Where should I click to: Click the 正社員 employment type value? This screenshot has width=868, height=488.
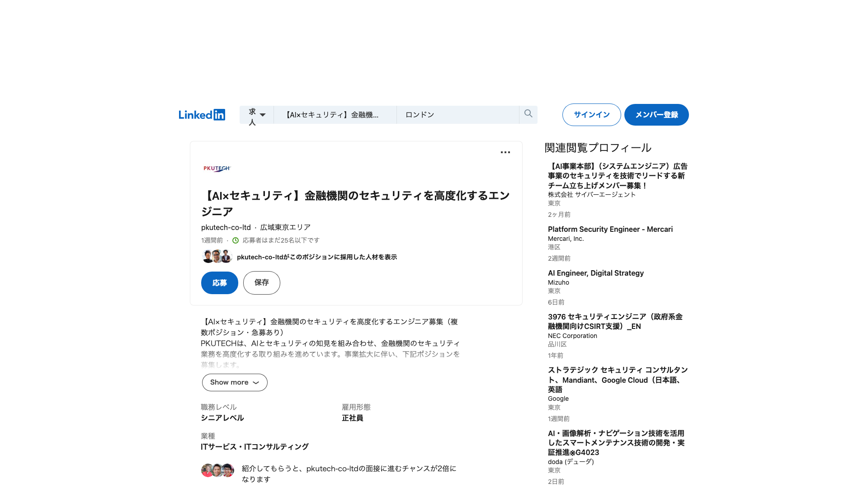(x=353, y=418)
